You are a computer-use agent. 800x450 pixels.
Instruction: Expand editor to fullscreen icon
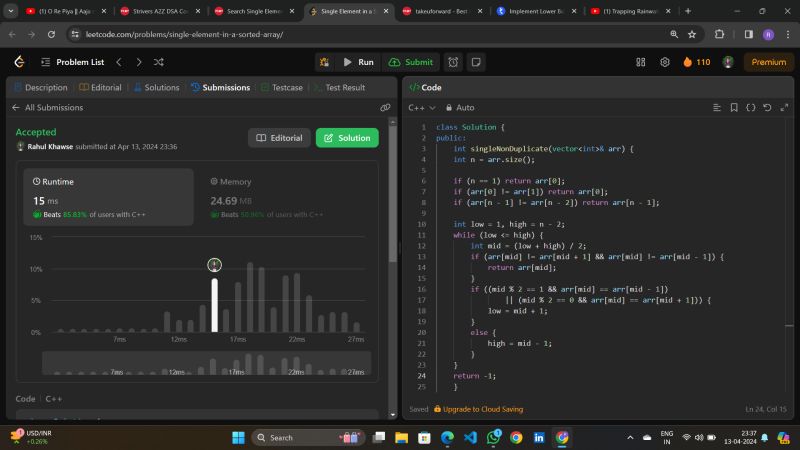point(784,107)
